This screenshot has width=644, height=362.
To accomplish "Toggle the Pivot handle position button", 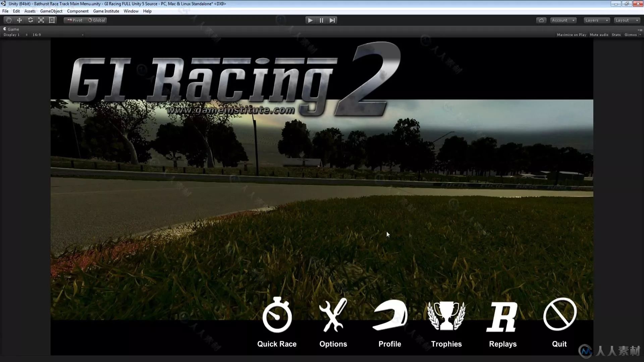I will pyautogui.click(x=74, y=20).
